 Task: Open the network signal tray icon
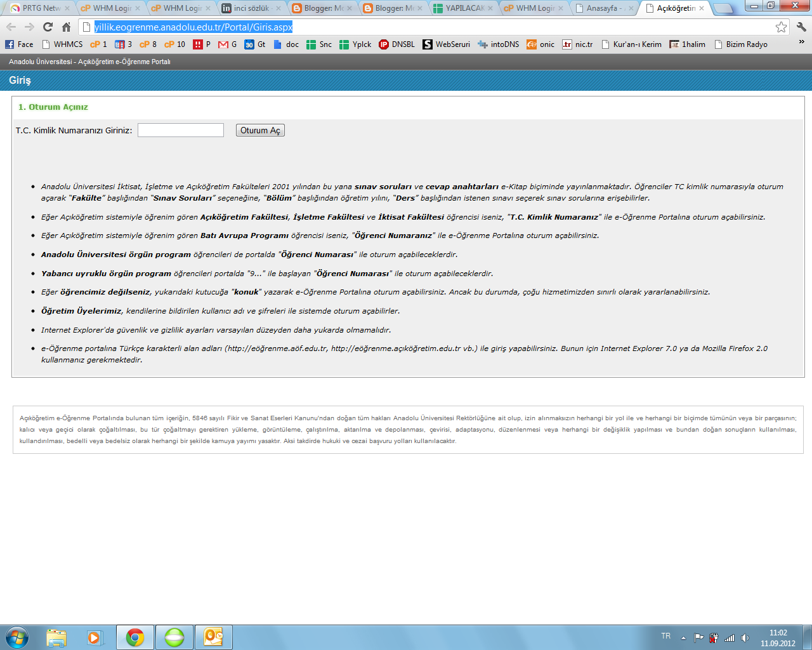[x=730, y=638]
